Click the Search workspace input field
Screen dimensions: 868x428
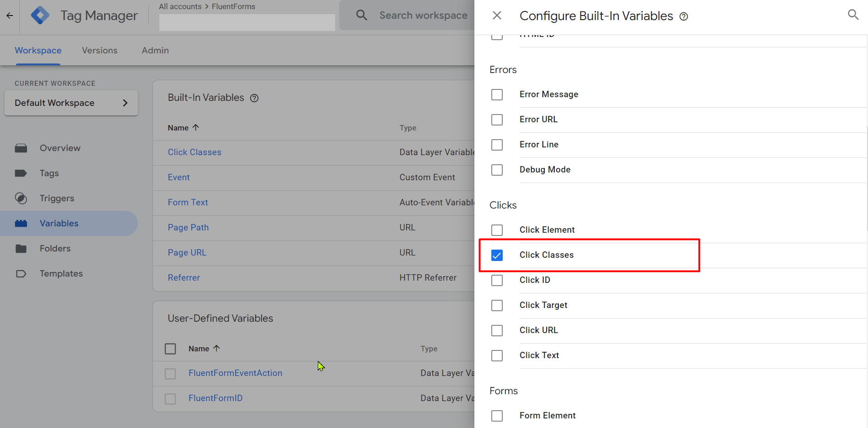pos(423,16)
